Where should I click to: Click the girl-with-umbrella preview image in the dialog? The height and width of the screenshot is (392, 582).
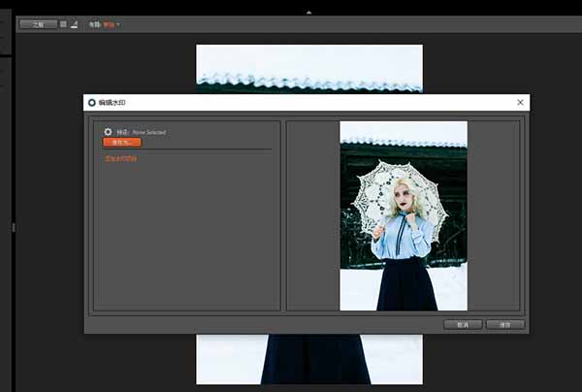[x=403, y=215]
